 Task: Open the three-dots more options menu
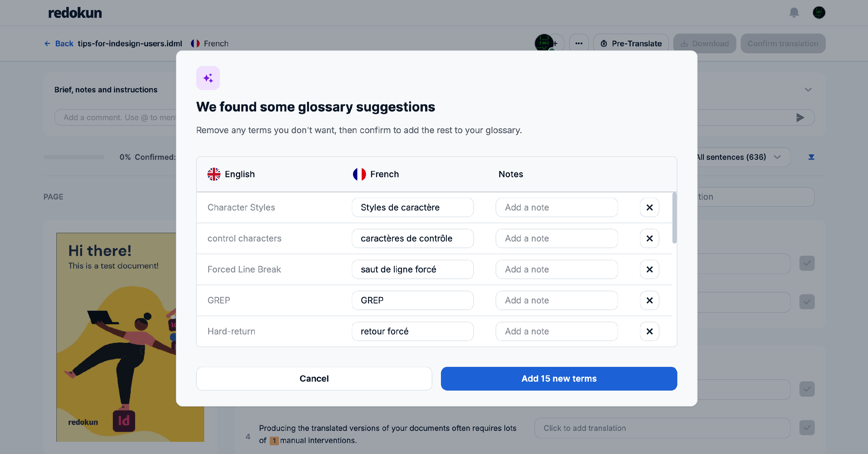click(579, 43)
